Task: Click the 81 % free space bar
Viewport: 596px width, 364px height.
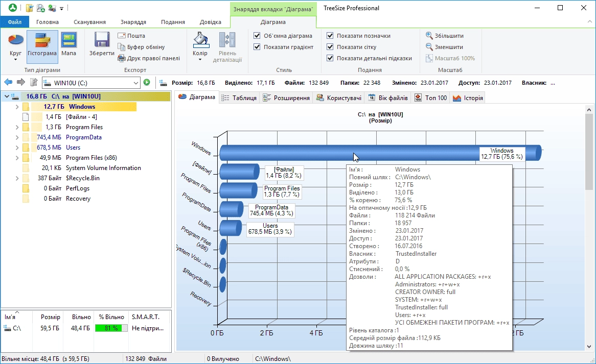Action: click(x=111, y=328)
